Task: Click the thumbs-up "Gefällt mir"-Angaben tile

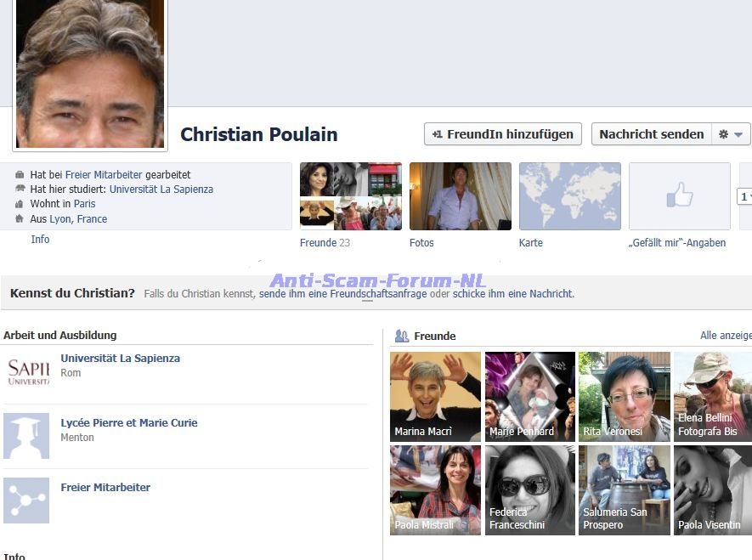Action: click(x=679, y=196)
